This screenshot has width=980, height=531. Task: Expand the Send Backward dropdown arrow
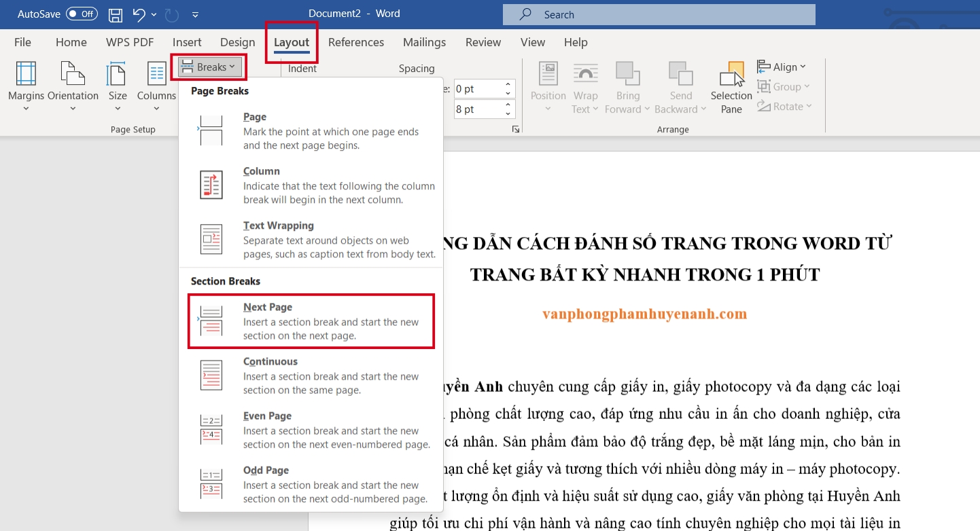(x=704, y=109)
